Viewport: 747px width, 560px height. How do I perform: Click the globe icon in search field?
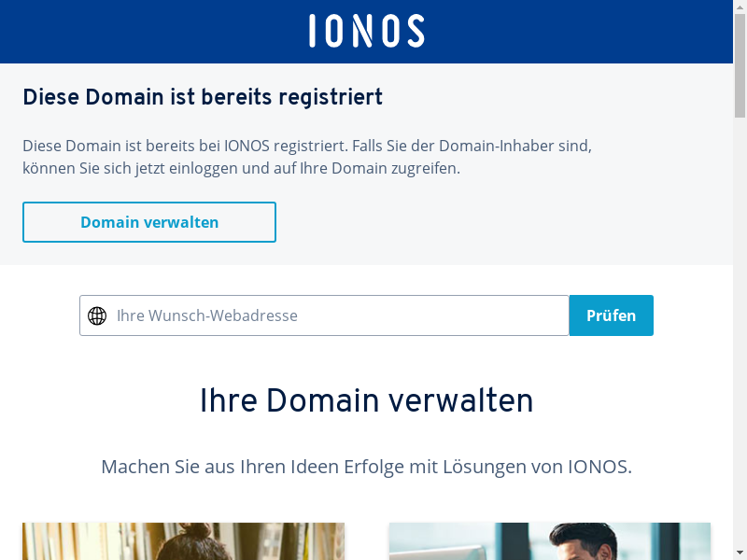click(97, 315)
